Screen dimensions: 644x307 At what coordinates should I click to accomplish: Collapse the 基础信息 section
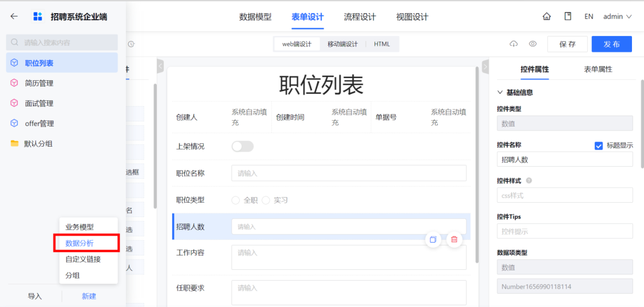515,92
